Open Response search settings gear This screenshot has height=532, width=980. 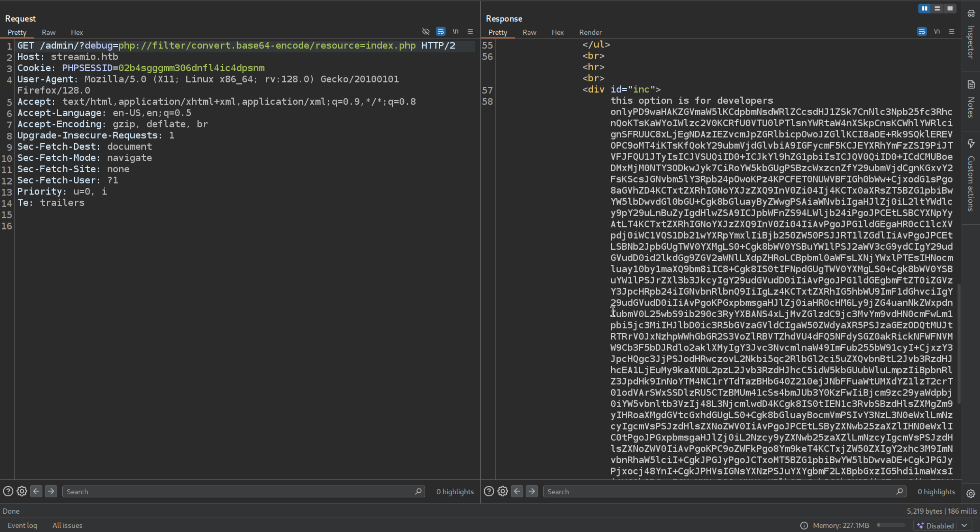click(x=503, y=491)
